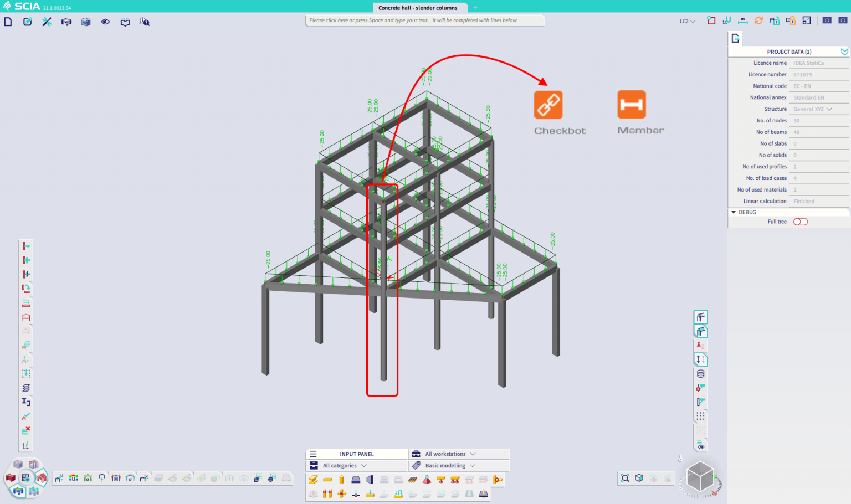Open the Member application icon
The height and width of the screenshot is (504, 851).
click(x=632, y=104)
